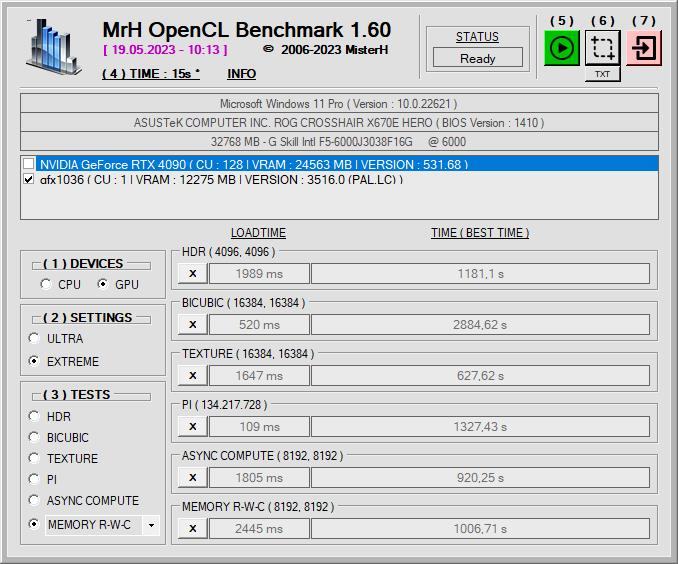Screen dimensions: 678x564
Task: Click the Microsoft Windows 11 Pro version row
Action: click(x=339, y=104)
